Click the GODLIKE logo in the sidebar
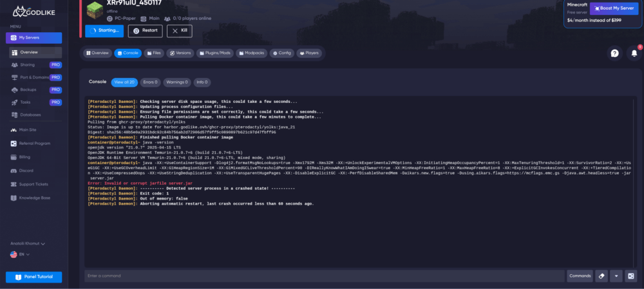644x289 pixels. click(33, 12)
